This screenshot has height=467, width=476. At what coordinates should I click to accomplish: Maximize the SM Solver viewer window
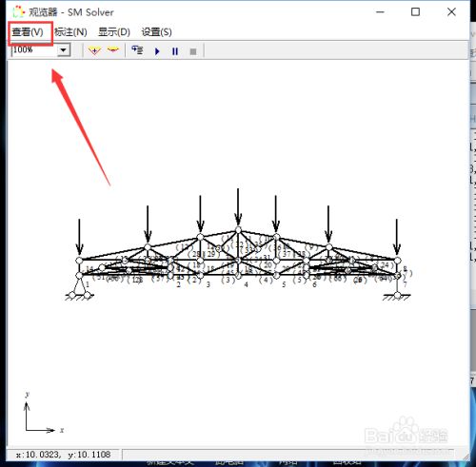(415, 12)
